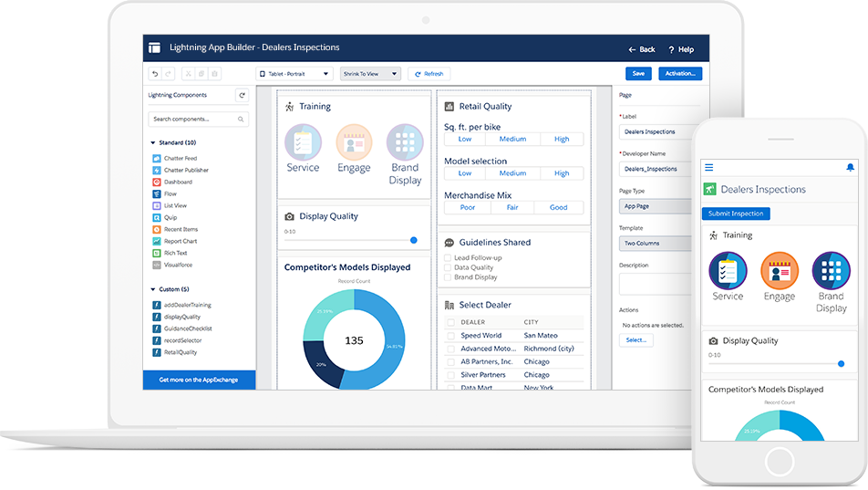The width and height of the screenshot is (868, 490).
Task: Open the Tablet - Portrait device dropdown
Action: [x=294, y=74]
